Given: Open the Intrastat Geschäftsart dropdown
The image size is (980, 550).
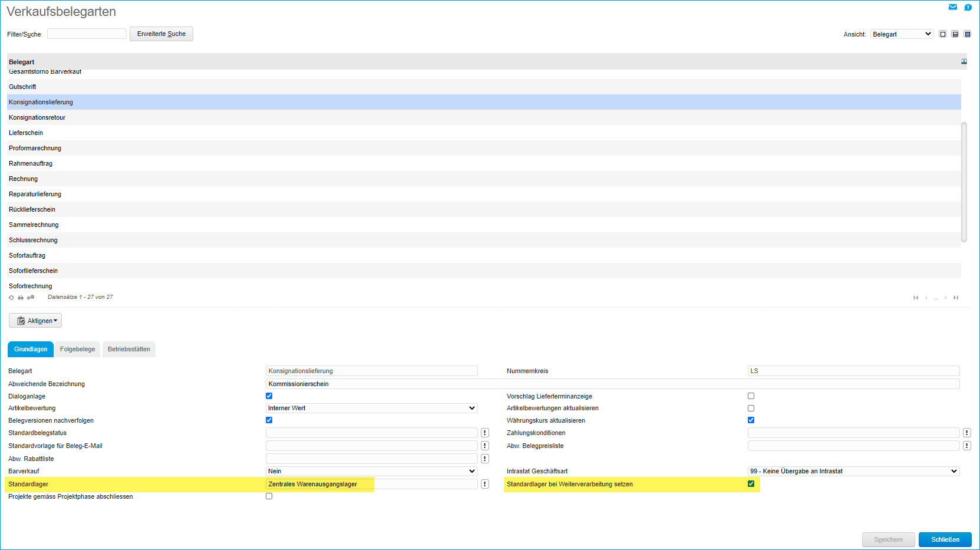Looking at the screenshot, I should click(x=853, y=471).
